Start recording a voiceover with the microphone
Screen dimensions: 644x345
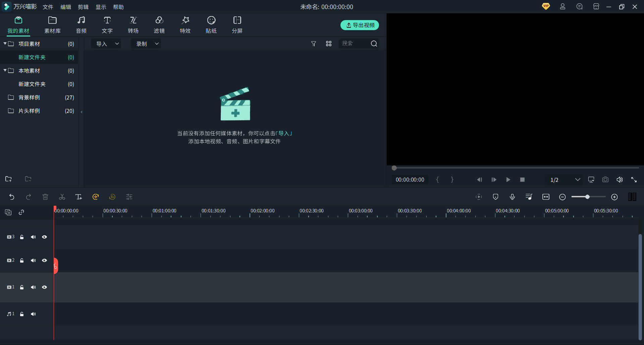coord(512,197)
